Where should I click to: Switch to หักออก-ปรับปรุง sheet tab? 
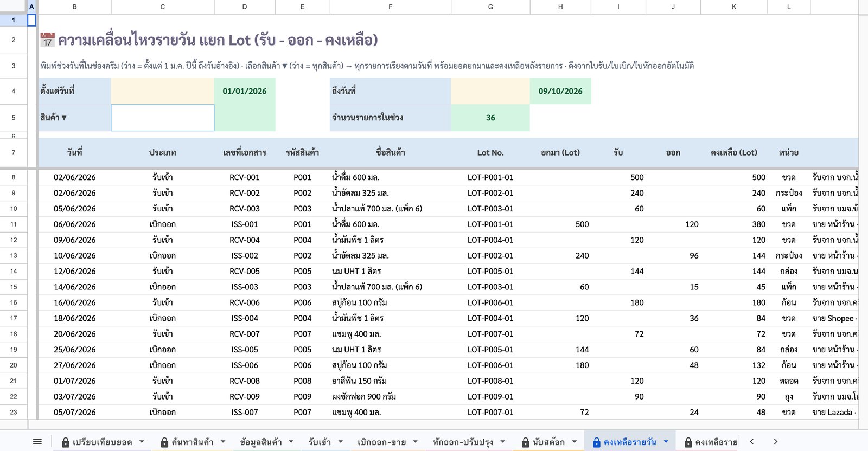point(463,442)
